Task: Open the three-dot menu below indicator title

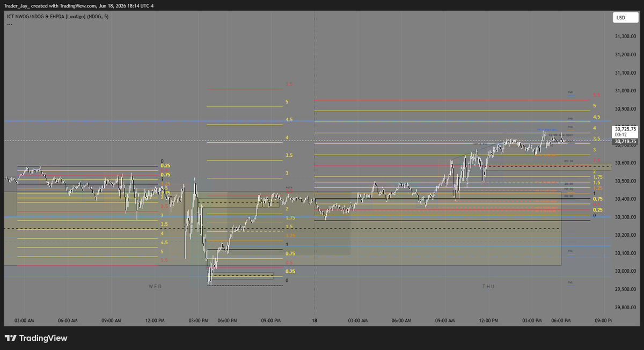Action: tap(10, 25)
